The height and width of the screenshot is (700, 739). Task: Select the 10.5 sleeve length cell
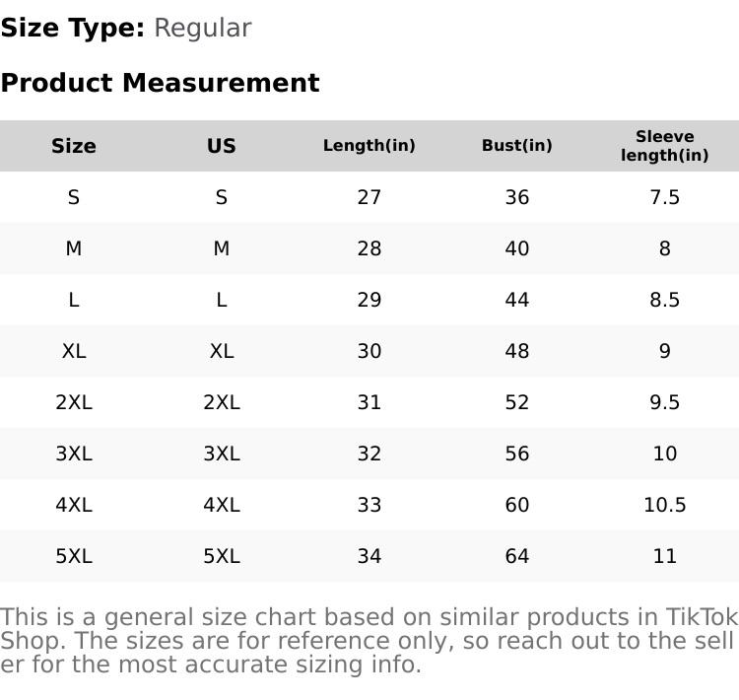(665, 505)
